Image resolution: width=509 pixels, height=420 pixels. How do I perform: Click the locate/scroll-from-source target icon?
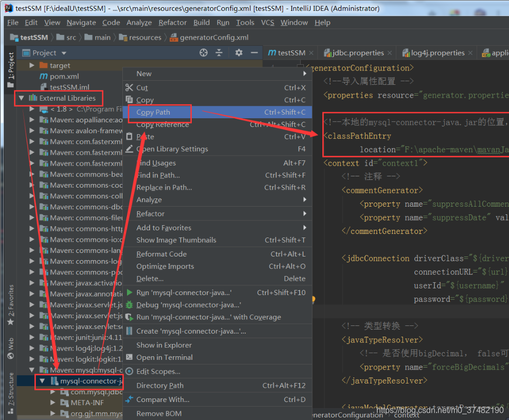204,52
